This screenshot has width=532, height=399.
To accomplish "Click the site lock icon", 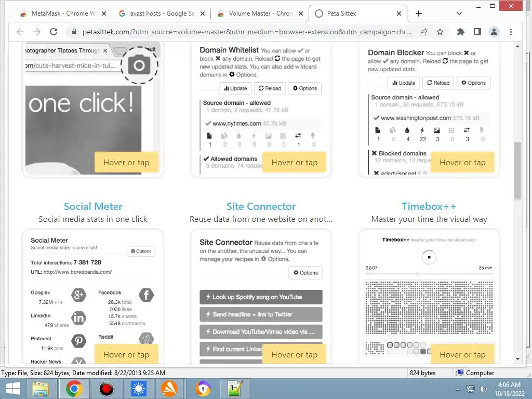I will (74, 32).
